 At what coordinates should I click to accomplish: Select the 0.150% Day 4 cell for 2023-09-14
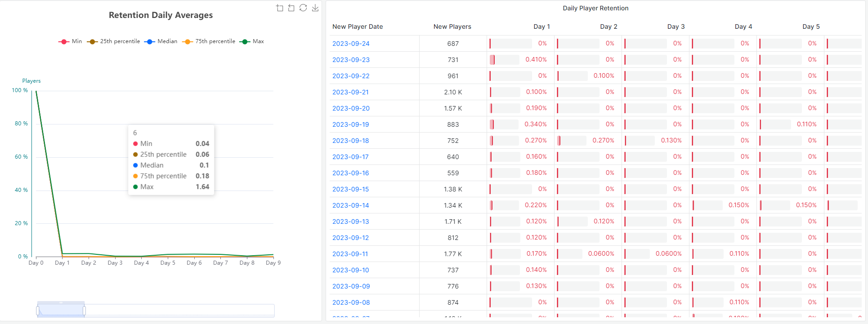723,205
